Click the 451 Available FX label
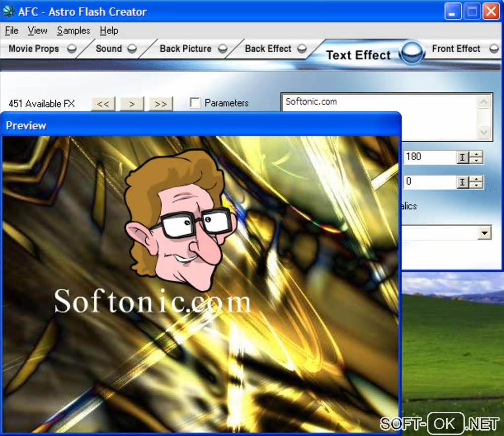The height and width of the screenshot is (436, 504). pyautogui.click(x=42, y=104)
